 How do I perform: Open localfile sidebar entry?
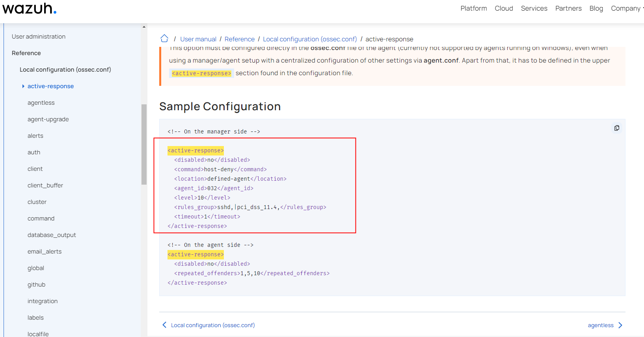(38, 334)
